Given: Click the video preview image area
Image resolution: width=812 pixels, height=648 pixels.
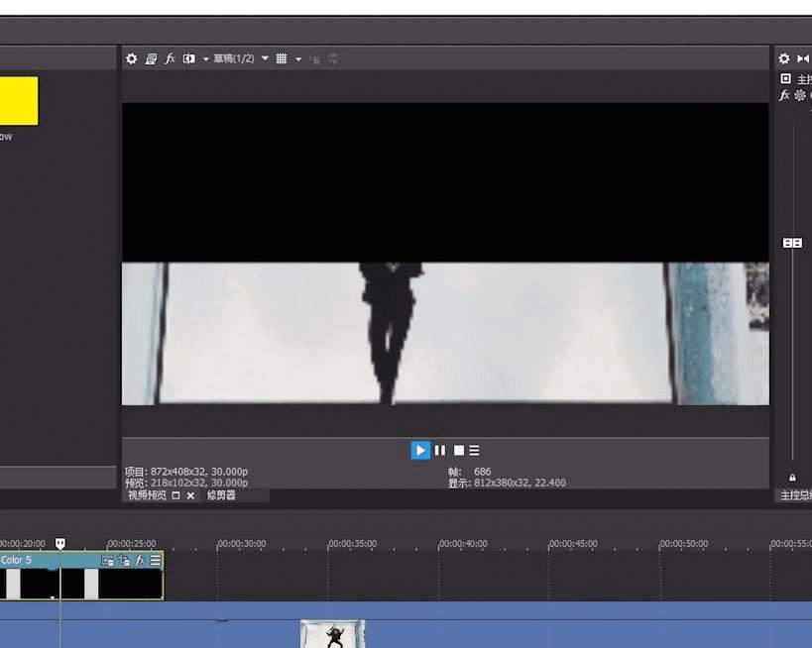Looking at the screenshot, I should [445, 254].
